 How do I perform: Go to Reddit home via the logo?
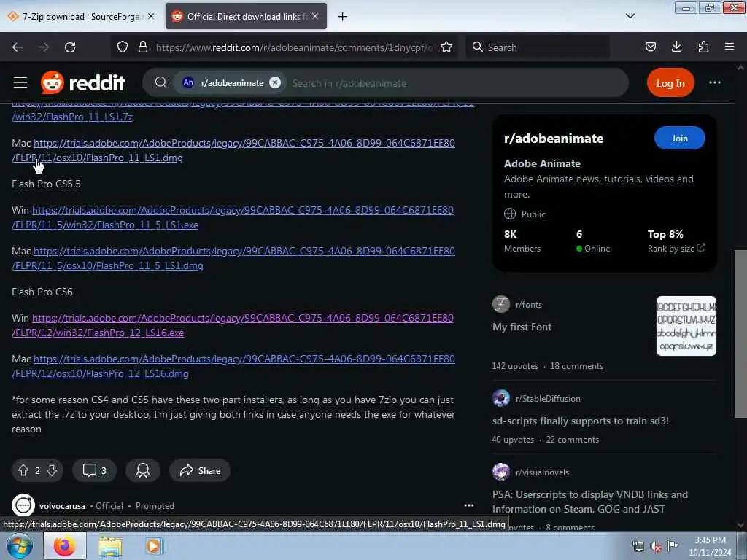pos(83,83)
